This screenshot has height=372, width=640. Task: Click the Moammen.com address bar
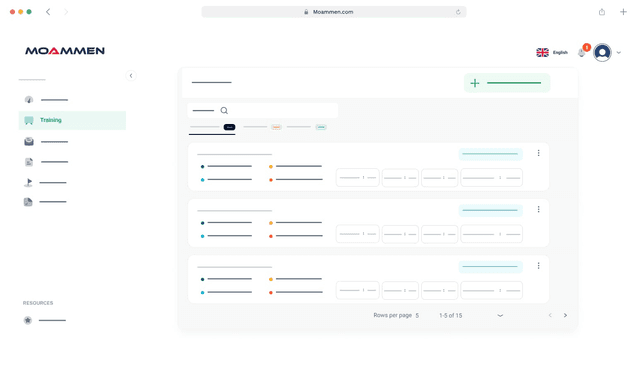pyautogui.click(x=334, y=12)
